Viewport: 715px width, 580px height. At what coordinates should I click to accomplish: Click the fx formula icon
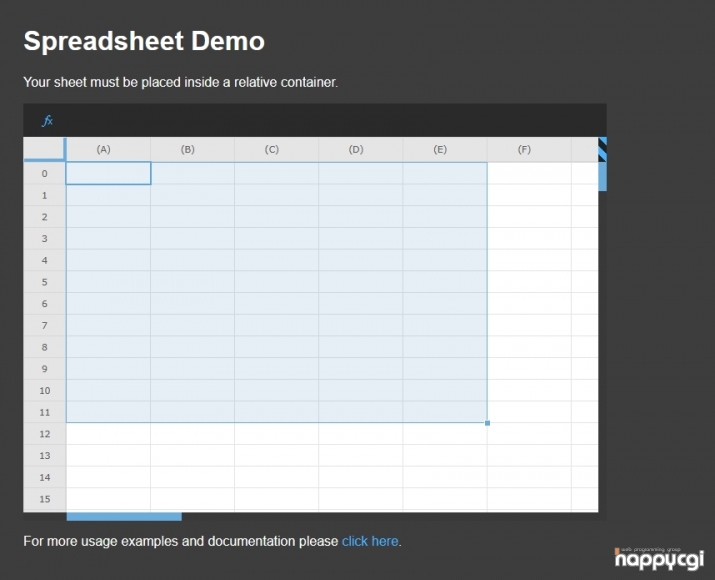tap(47, 121)
